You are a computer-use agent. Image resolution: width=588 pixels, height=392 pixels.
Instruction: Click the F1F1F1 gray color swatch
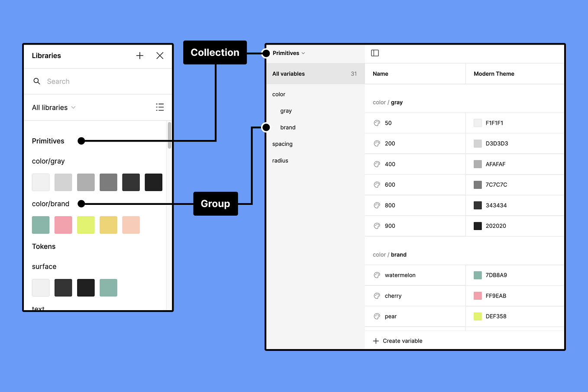pyautogui.click(x=477, y=123)
